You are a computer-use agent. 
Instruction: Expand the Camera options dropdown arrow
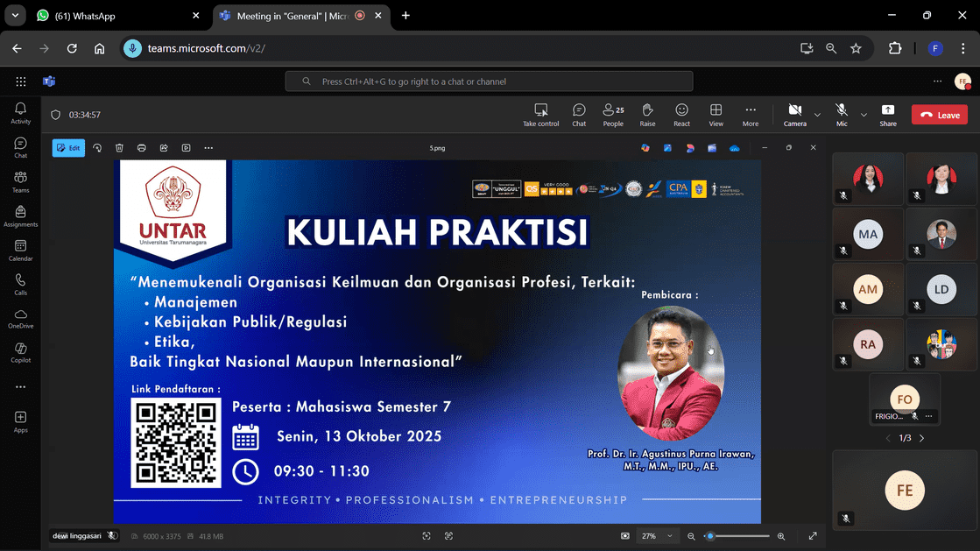817,115
